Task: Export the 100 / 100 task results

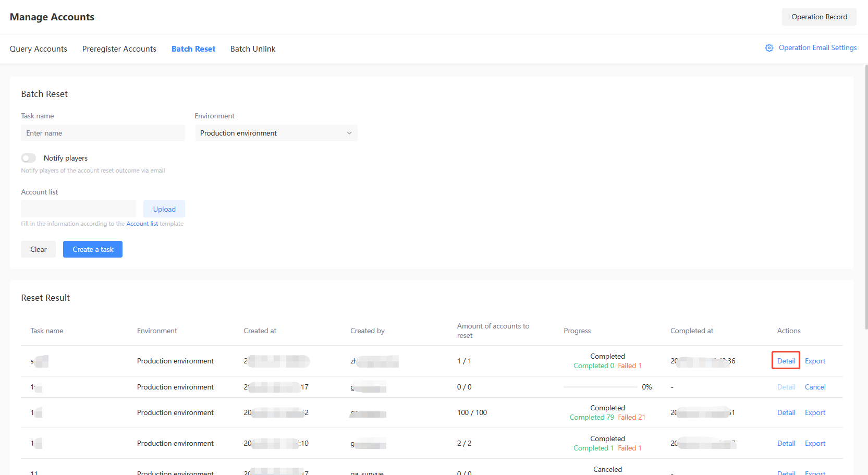Action: (x=815, y=412)
